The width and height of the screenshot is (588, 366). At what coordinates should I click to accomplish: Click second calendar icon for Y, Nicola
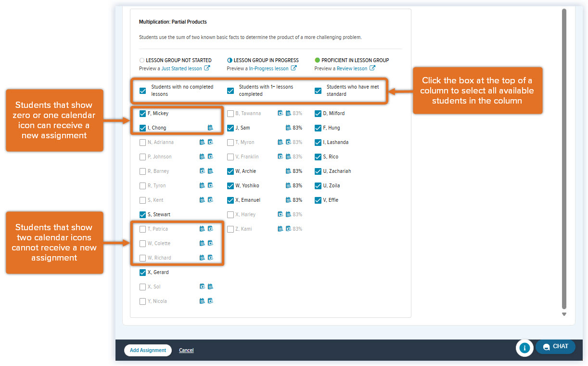[x=210, y=301]
